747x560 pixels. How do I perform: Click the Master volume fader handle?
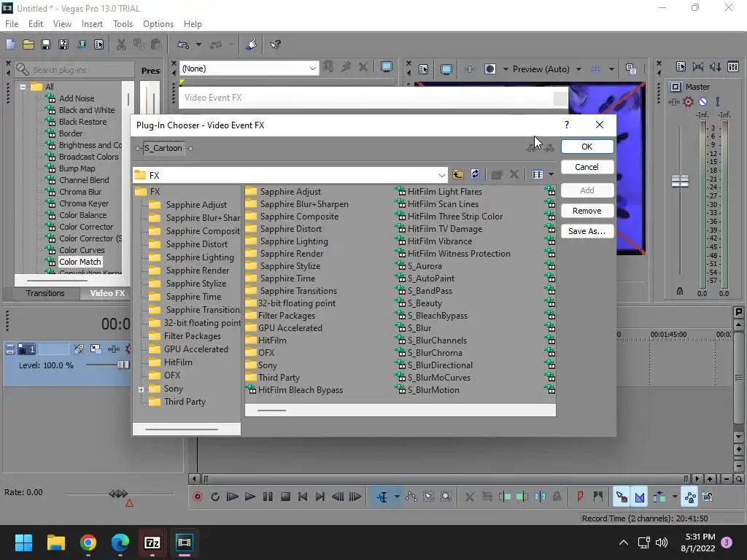(x=680, y=181)
